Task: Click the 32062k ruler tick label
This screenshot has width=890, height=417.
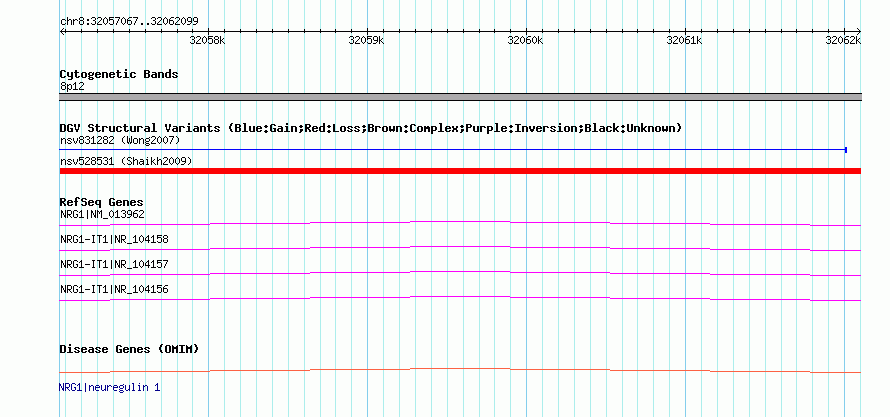Action: pos(843,41)
